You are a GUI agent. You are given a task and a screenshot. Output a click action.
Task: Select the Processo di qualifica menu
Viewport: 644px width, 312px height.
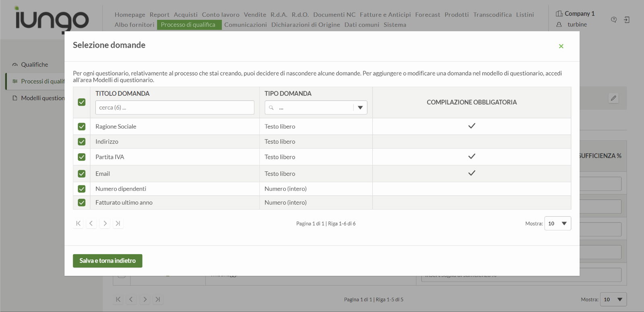(189, 25)
